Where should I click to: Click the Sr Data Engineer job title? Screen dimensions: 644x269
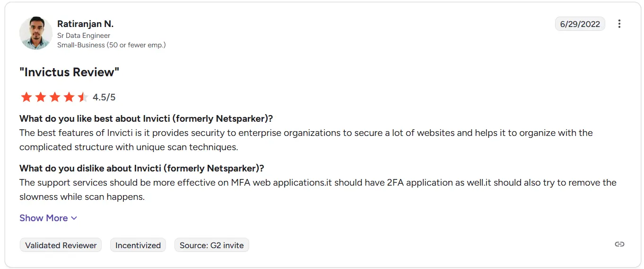coord(84,36)
